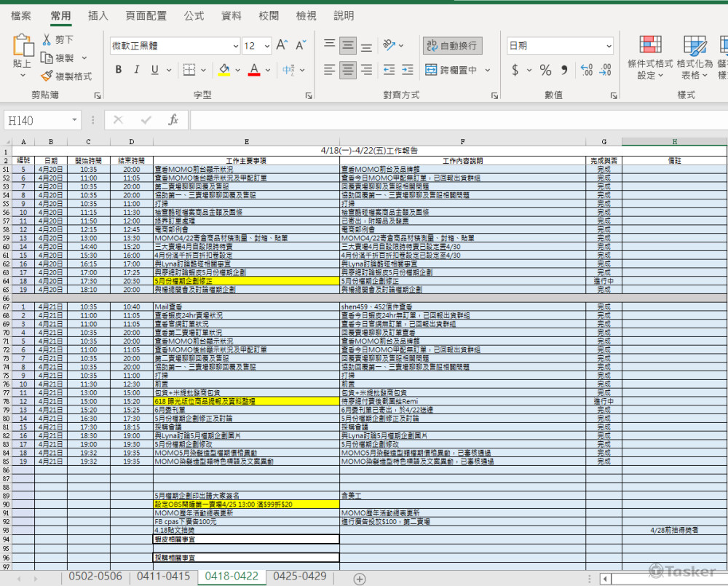728x586 pixels.
Task: Apply the yellow fill color swatch
Action: click(x=224, y=70)
